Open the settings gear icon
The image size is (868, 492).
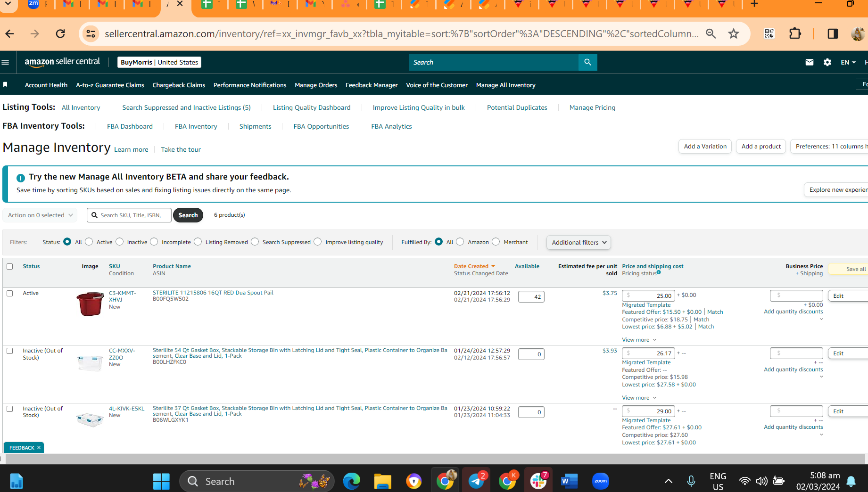pyautogui.click(x=827, y=62)
